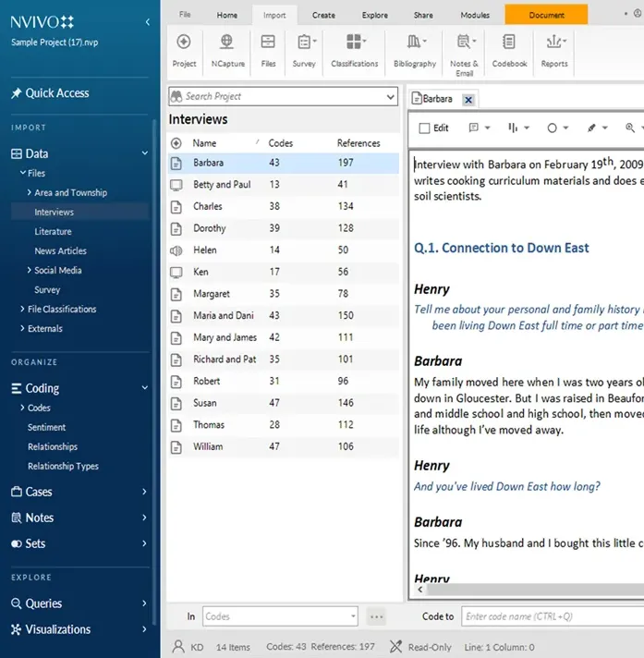The image size is (644, 658).
Task: Open the orange Document tab
Action: click(546, 15)
